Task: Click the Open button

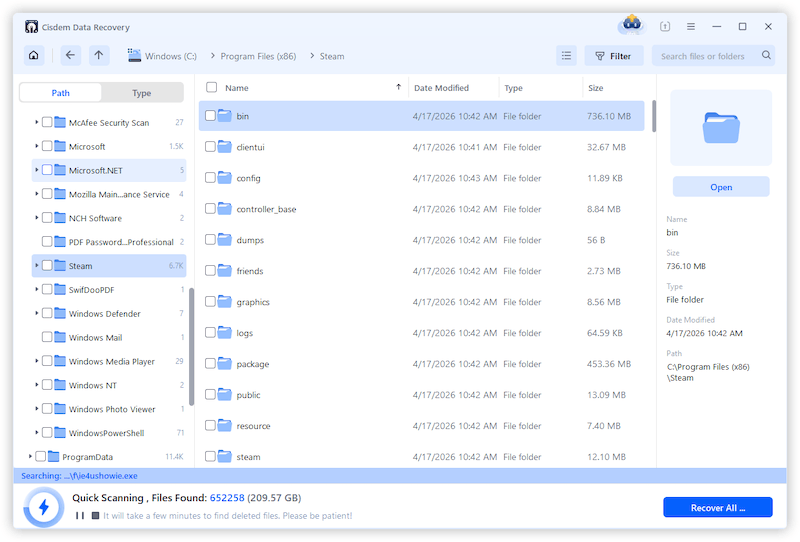Action: pyautogui.click(x=721, y=187)
